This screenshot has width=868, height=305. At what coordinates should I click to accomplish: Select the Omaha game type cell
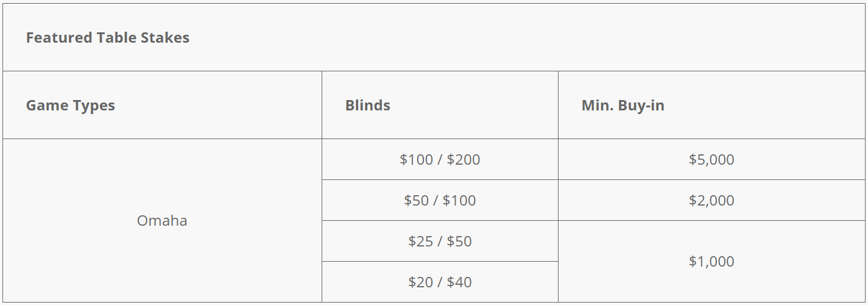(x=162, y=220)
